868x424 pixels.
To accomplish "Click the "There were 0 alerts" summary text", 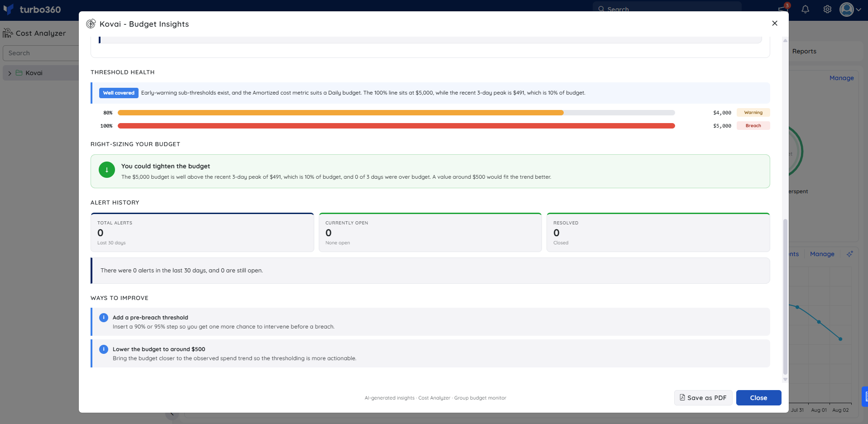I will click(x=182, y=271).
